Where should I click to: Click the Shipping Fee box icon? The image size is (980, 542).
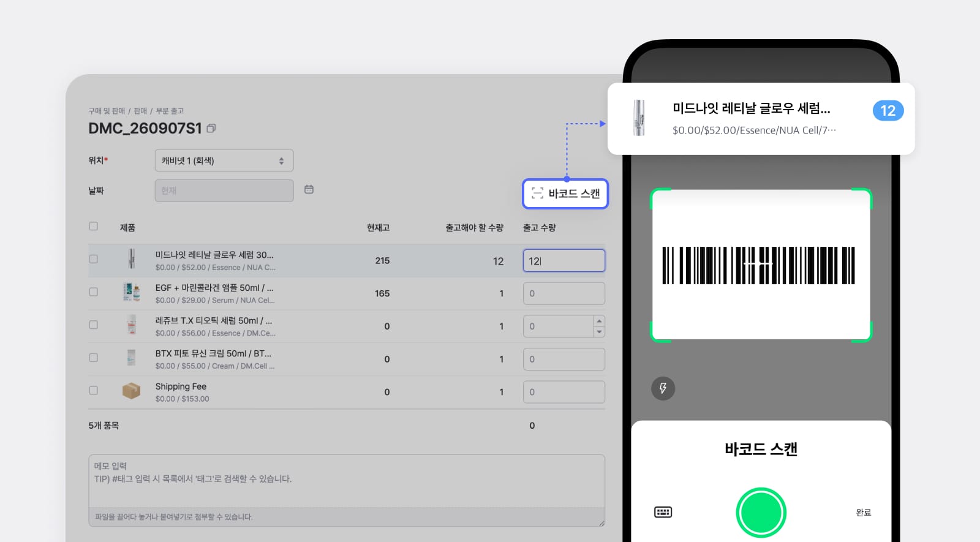point(131,390)
